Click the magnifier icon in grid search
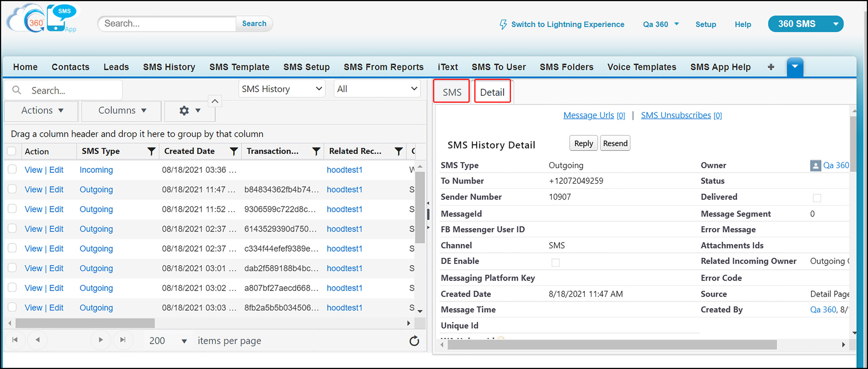Screen dimensions: 868x369 pos(17,90)
